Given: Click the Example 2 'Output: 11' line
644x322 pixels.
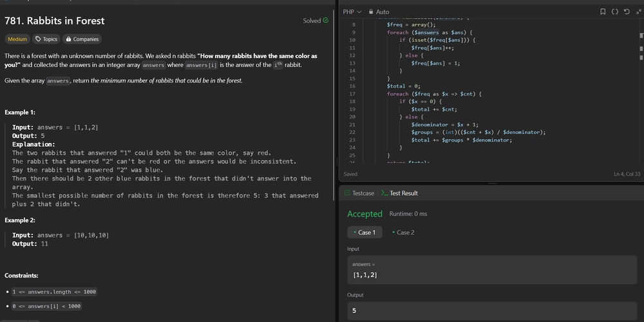Looking at the screenshot, I should [30, 244].
